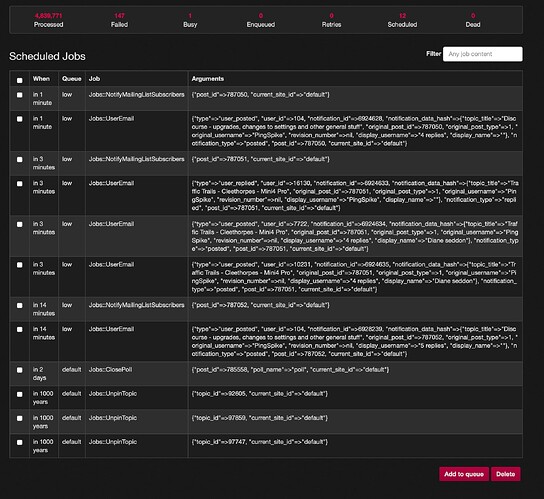
Task: Select checkbox for UserEmail notification_id 6924628
Action: coord(20,119)
